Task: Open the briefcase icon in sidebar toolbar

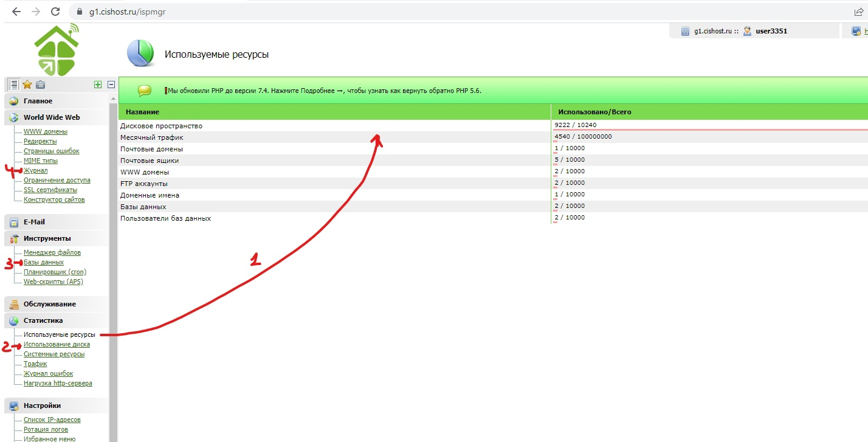Action: pos(40,85)
